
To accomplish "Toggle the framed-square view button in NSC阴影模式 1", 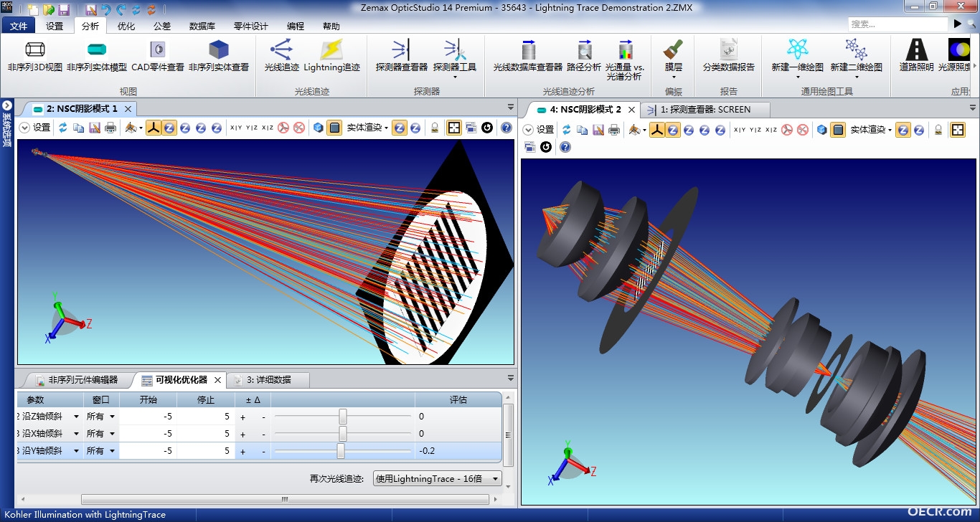I will coord(454,128).
